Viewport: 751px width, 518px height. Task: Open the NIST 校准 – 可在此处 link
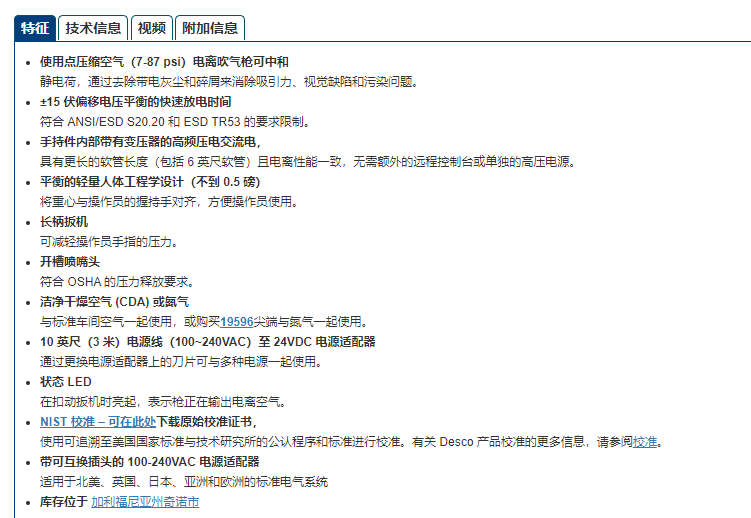pyautogui.click(x=98, y=422)
